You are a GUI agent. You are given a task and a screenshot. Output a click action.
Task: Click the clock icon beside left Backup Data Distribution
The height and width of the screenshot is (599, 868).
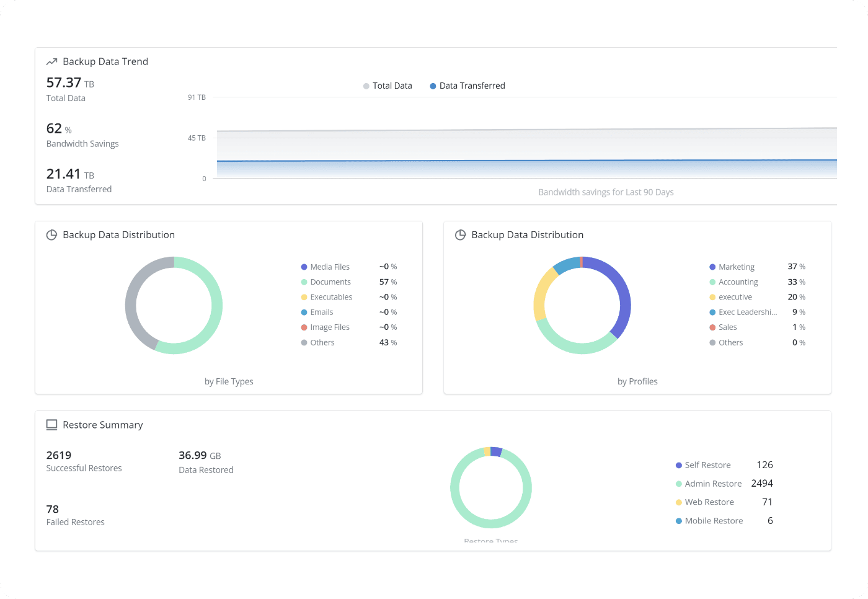pyautogui.click(x=51, y=234)
